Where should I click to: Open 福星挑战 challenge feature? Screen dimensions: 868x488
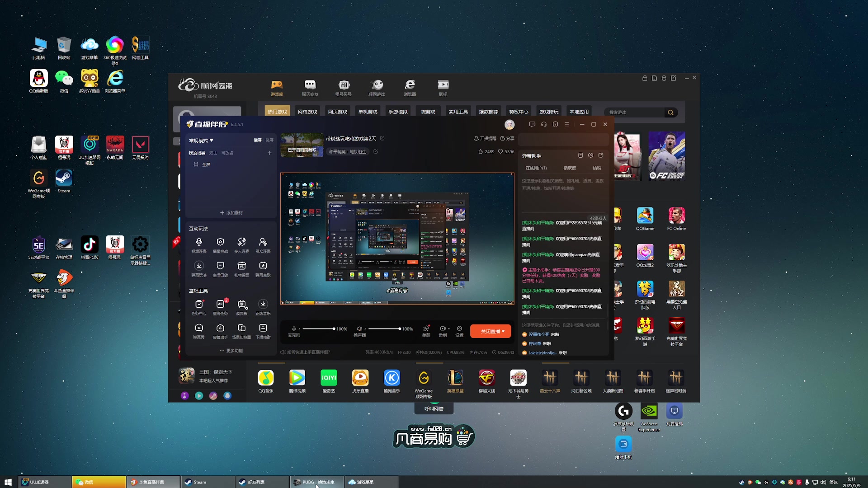(x=220, y=245)
